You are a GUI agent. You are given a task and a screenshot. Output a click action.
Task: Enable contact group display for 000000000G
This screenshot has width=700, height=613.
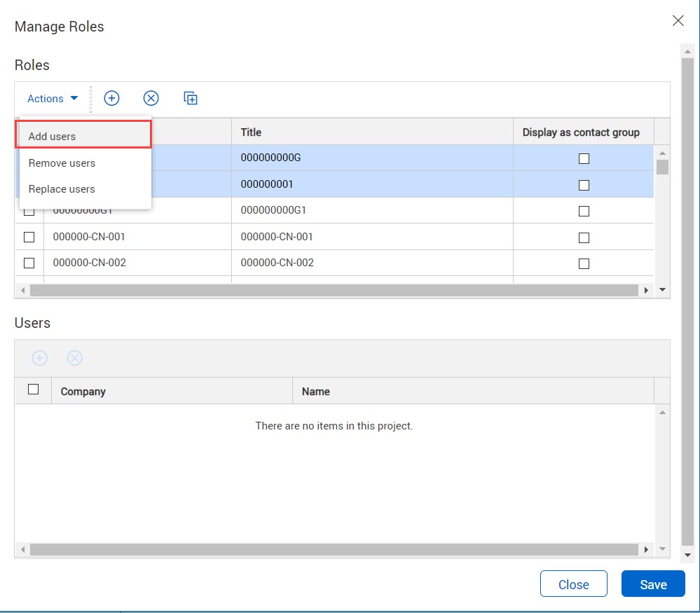click(x=584, y=158)
